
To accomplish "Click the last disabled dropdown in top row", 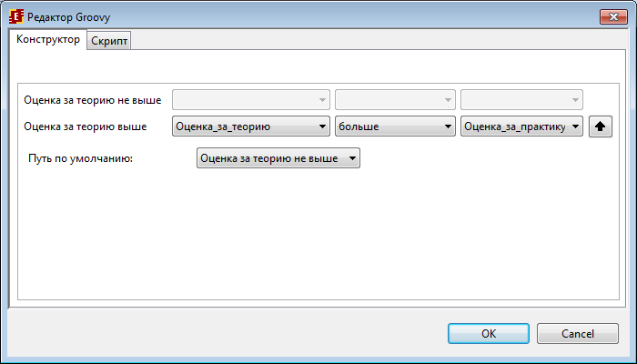I will coord(521,99).
